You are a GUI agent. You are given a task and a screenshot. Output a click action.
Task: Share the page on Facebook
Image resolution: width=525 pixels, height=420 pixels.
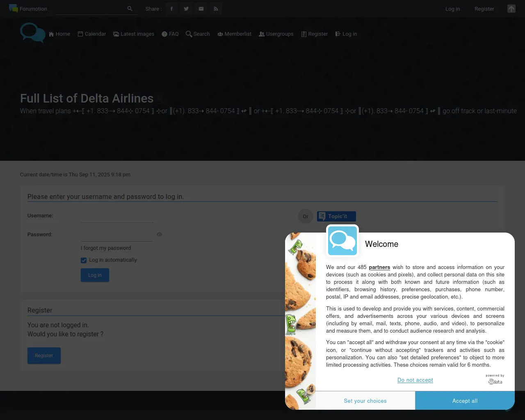(171, 9)
